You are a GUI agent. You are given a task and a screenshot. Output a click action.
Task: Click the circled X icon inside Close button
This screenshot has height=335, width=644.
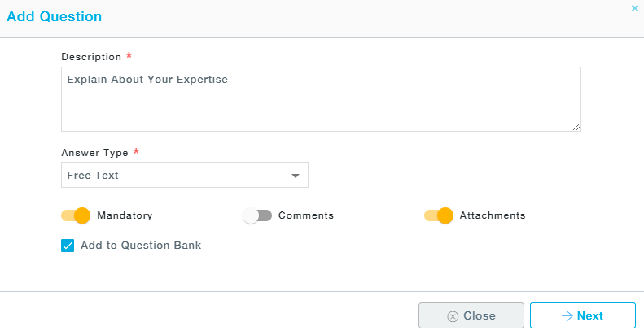pos(453,316)
